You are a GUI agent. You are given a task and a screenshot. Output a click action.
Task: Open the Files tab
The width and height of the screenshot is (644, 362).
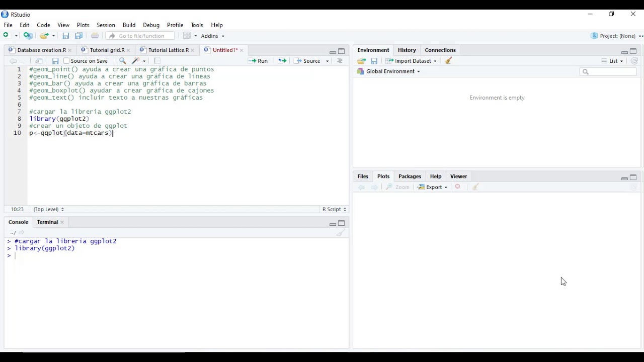pos(363,176)
